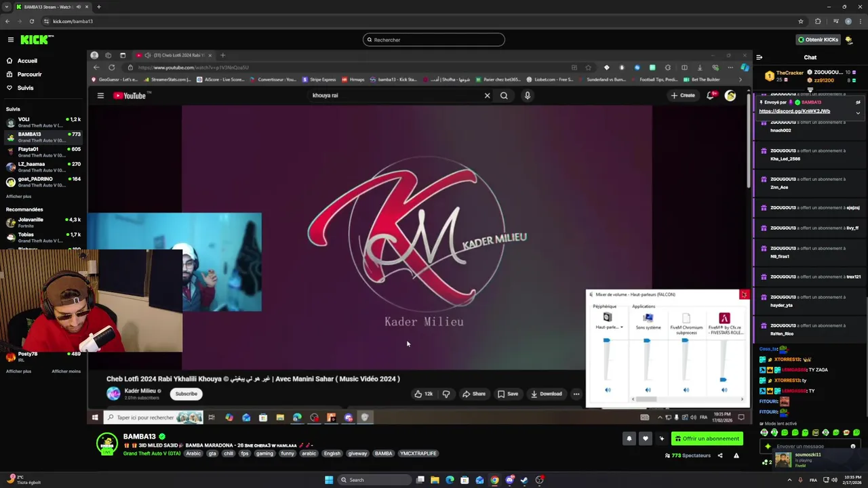Click YouTube voice search microphone
The image size is (868, 488).
pos(527,96)
